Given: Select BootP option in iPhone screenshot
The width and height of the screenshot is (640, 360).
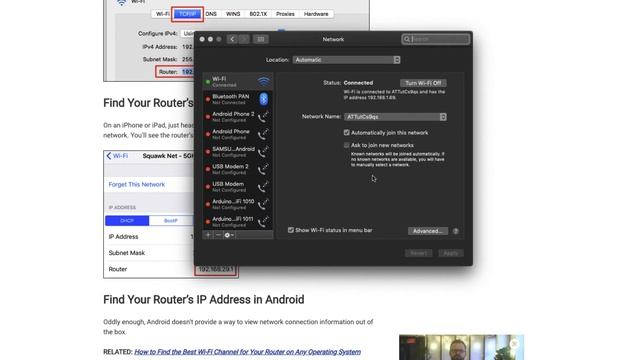Looking at the screenshot, I should point(171,221).
